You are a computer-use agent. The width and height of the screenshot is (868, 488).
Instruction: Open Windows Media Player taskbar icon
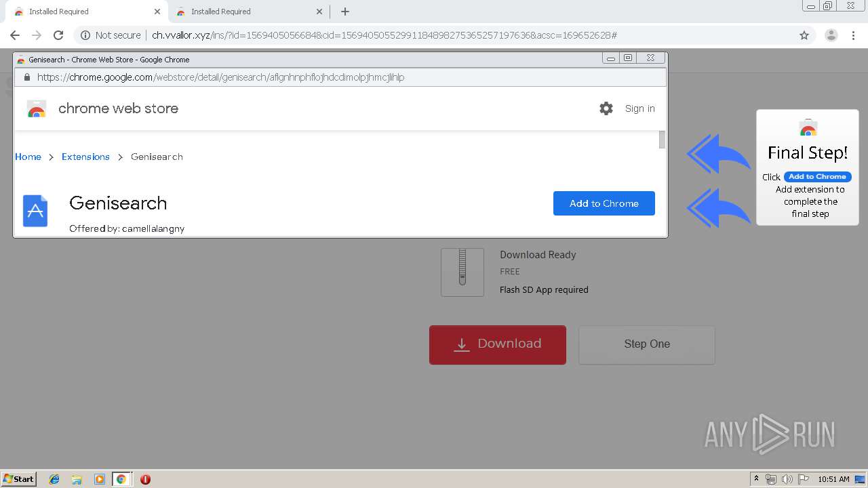[99, 479]
